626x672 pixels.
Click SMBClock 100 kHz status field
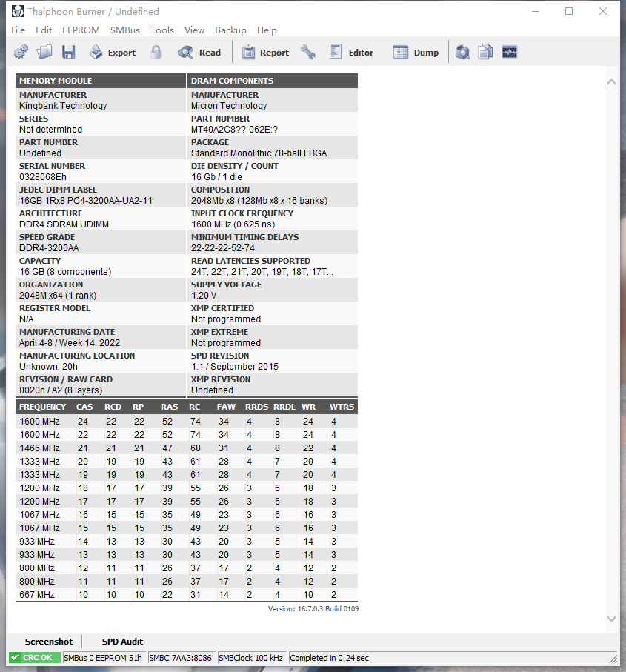[x=251, y=658]
